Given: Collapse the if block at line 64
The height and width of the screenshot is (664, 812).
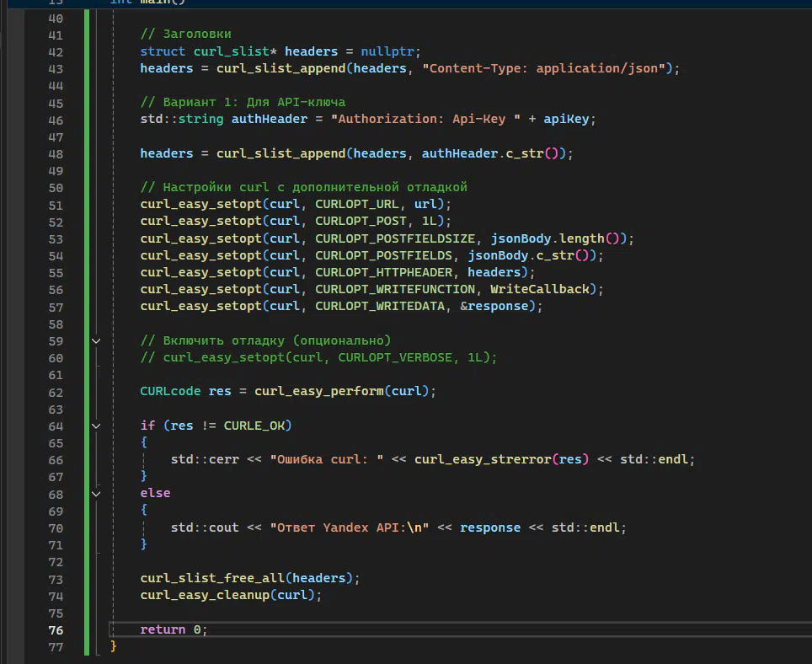Looking at the screenshot, I should [x=95, y=426].
